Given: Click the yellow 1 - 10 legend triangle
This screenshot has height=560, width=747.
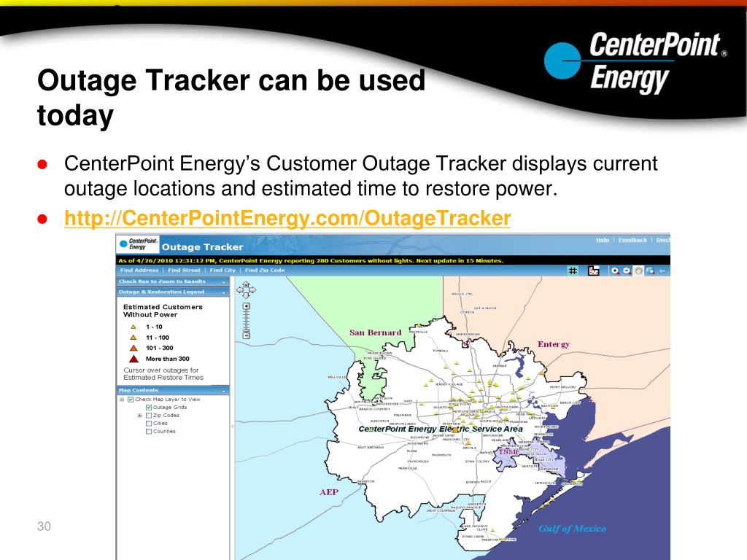Looking at the screenshot, I should pos(133,327).
